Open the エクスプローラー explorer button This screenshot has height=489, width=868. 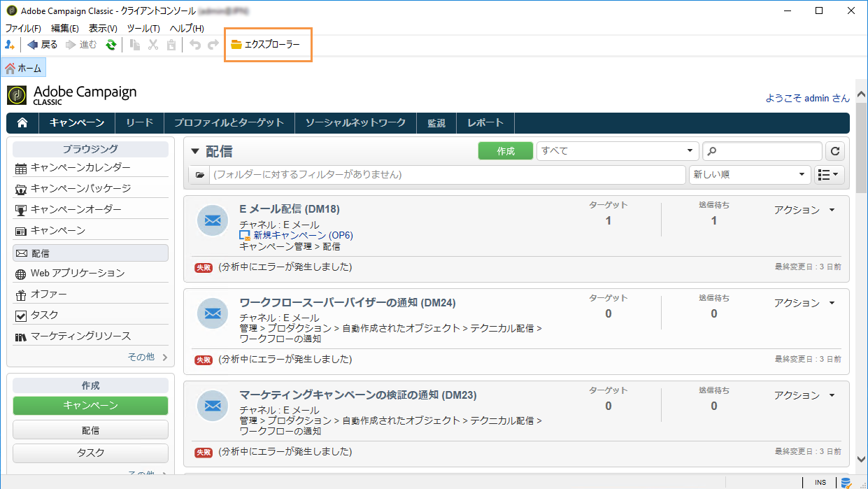click(266, 45)
